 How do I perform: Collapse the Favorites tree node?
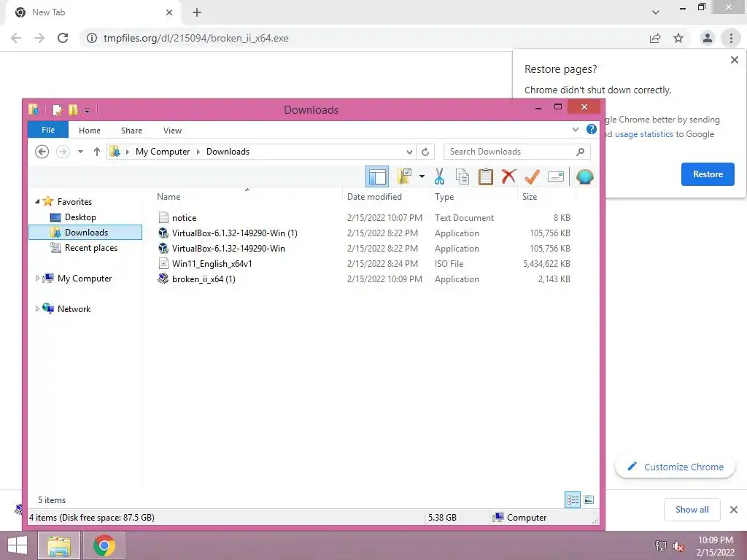(37, 201)
